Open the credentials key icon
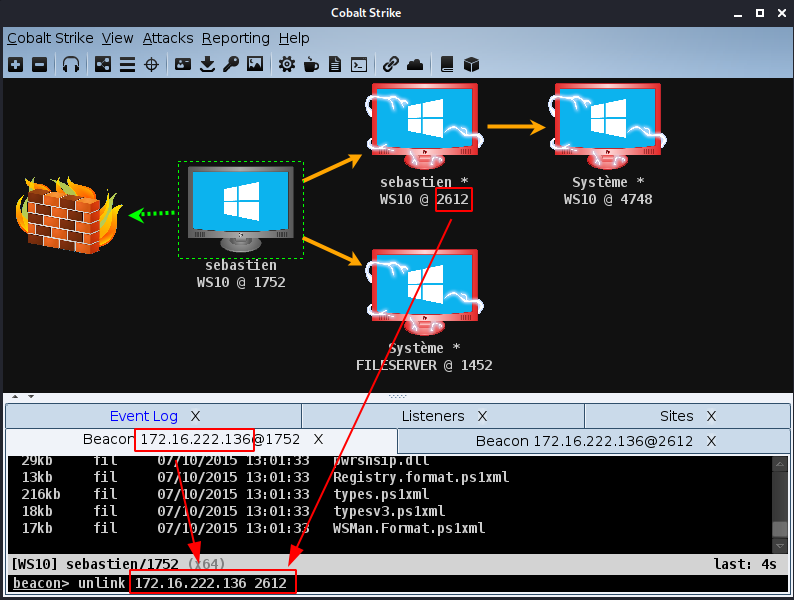This screenshot has width=794, height=600. tap(231, 64)
